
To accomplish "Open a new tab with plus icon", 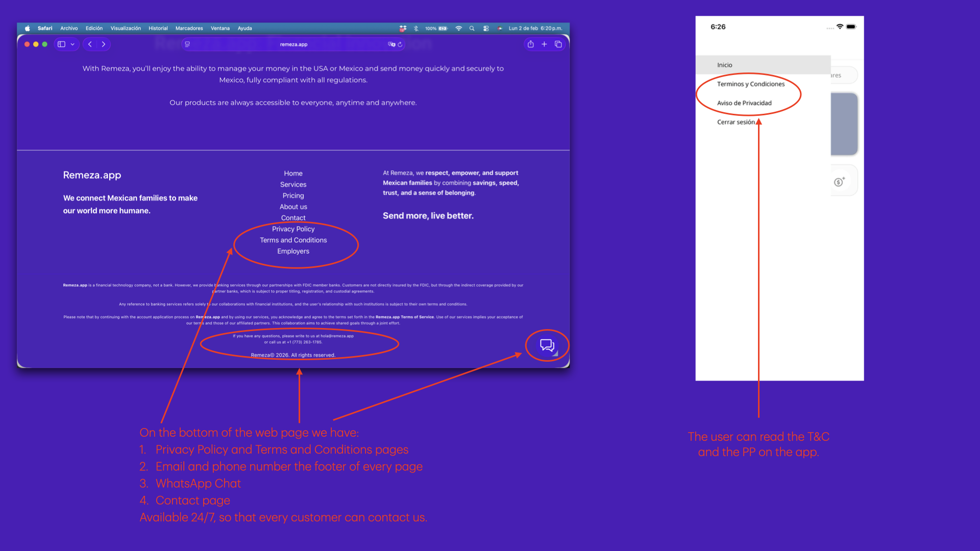I will [544, 44].
